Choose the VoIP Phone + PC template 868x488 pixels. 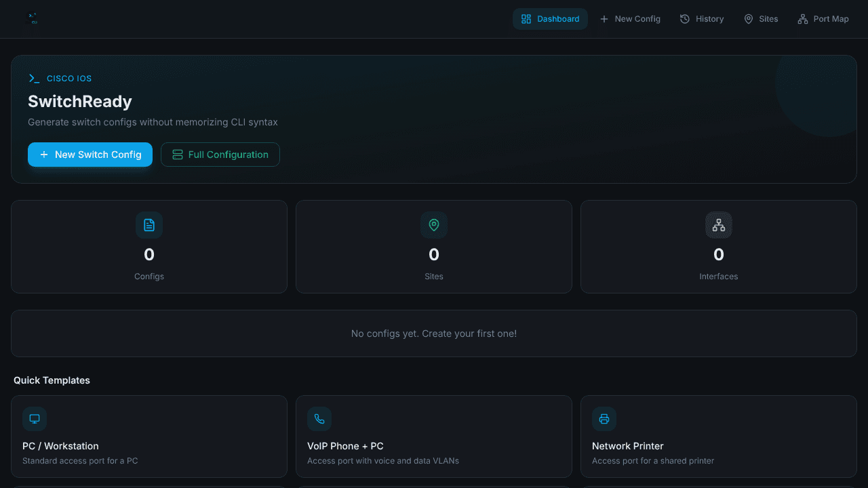[434, 436]
